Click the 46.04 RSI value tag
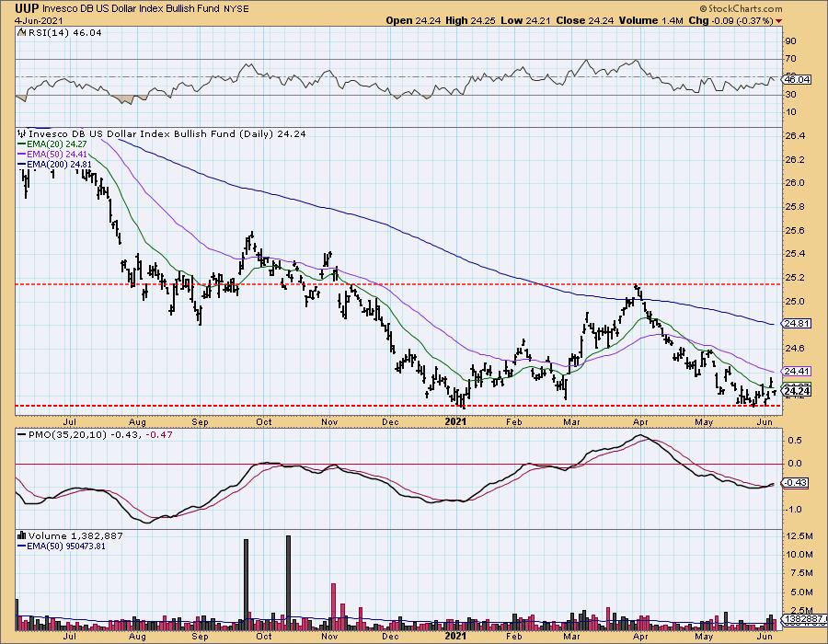Screen dimensions: 828x644 (797, 80)
